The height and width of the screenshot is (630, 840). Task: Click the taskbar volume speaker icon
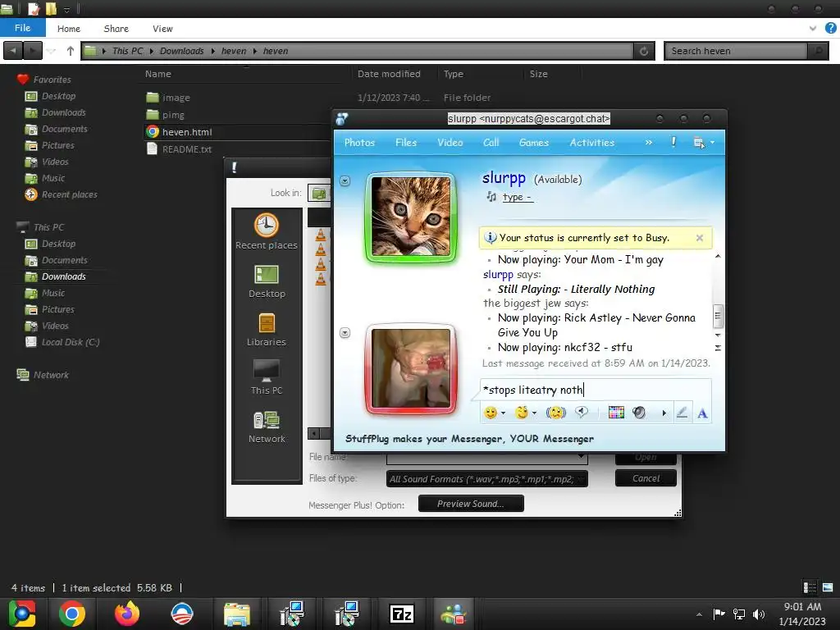click(x=759, y=614)
